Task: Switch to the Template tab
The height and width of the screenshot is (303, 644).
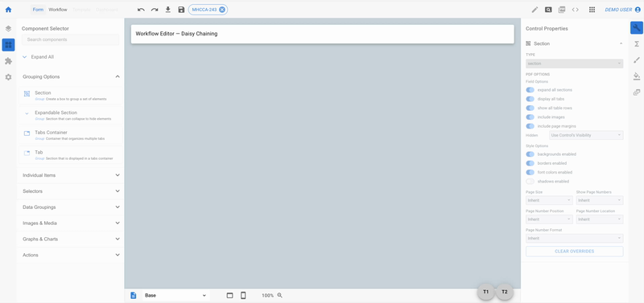Action: click(80, 10)
